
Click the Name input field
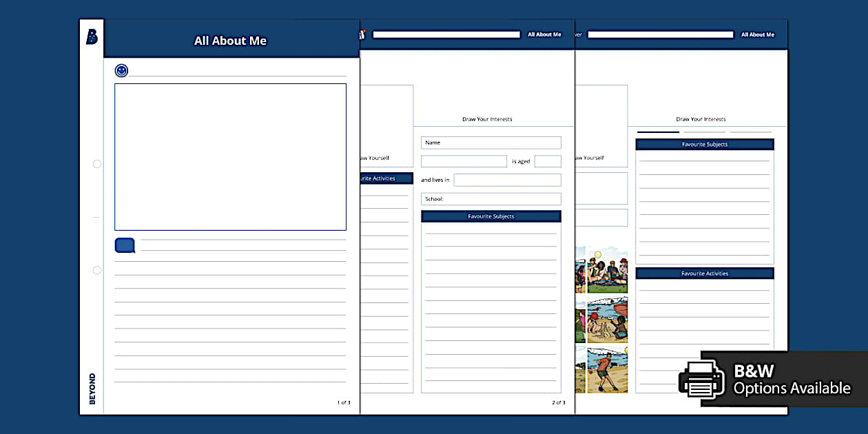[x=491, y=143]
